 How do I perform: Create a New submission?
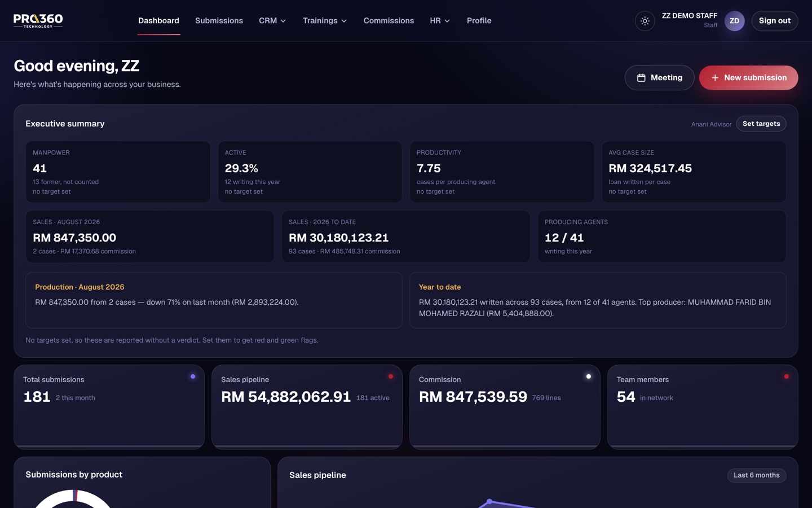pyautogui.click(x=748, y=78)
